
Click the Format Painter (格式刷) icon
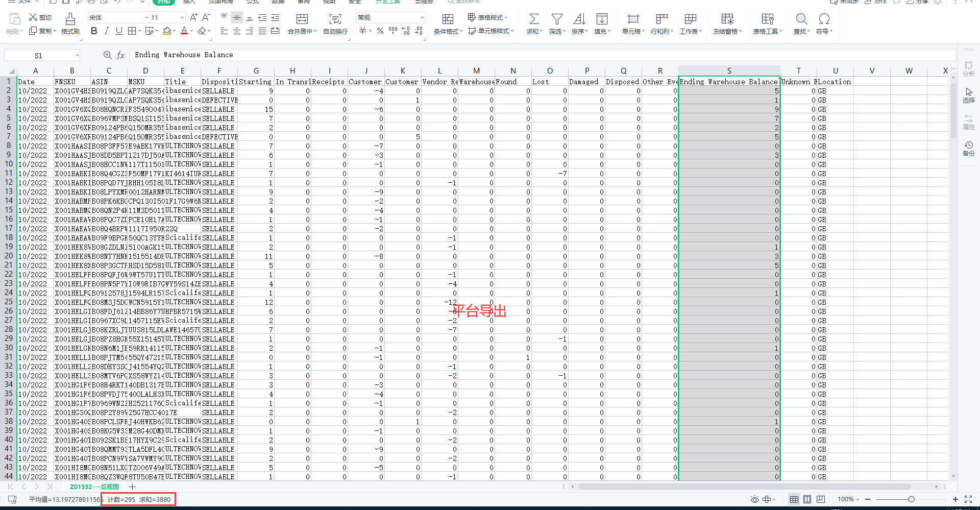(x=70, y=19)
